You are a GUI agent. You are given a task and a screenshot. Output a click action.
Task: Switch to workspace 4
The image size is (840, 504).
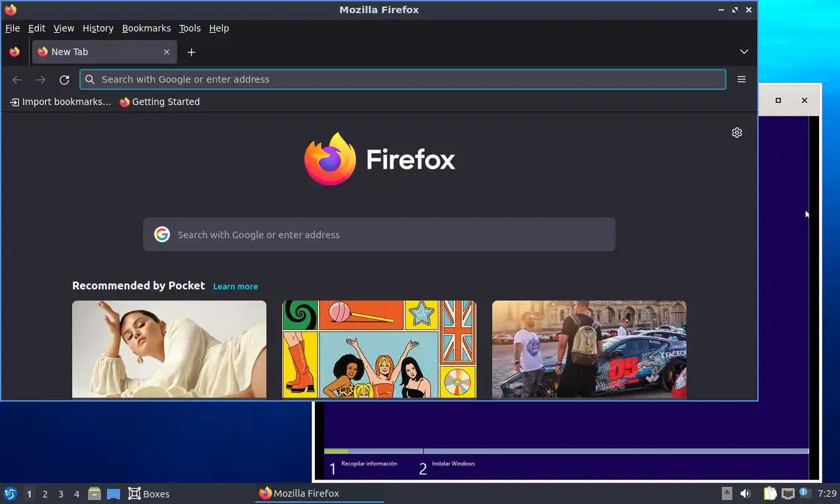[x=76, y=494]
